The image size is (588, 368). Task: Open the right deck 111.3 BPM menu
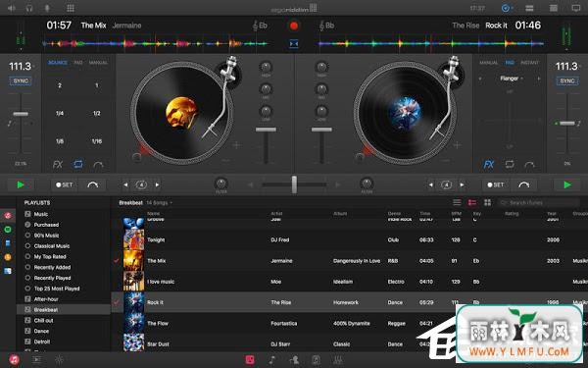coord(567,66)
